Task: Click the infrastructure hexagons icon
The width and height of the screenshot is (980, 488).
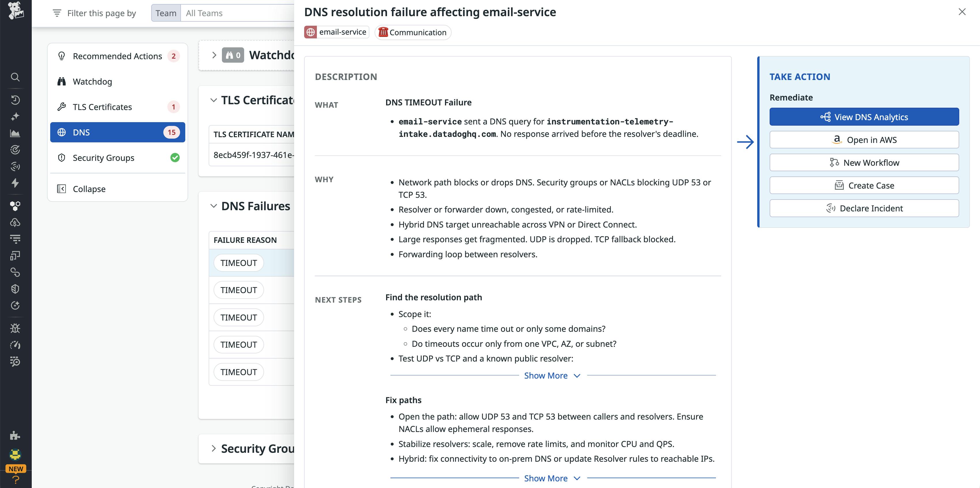Action: coord(15,206)
